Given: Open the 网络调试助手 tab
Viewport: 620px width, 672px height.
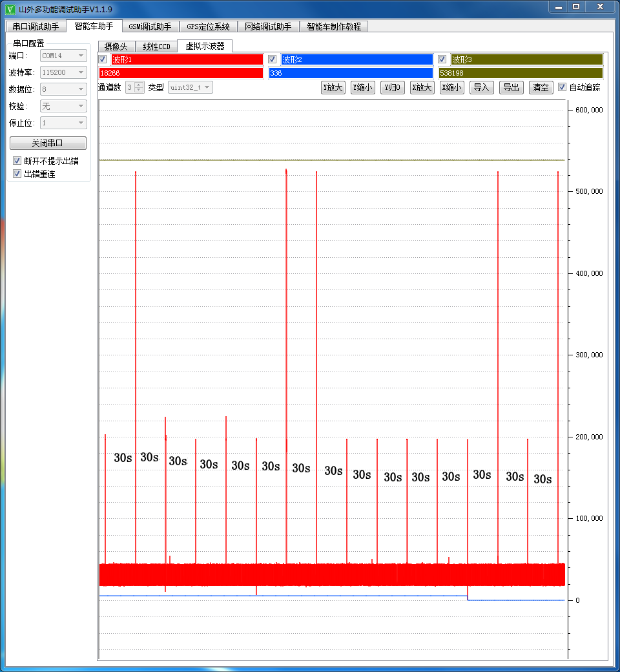Looking at the screenshot, I should pyautogui.click(x=268, y=26).
